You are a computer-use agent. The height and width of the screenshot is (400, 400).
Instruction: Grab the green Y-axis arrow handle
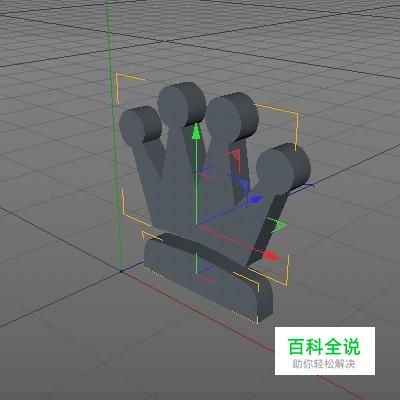(197, 131)
